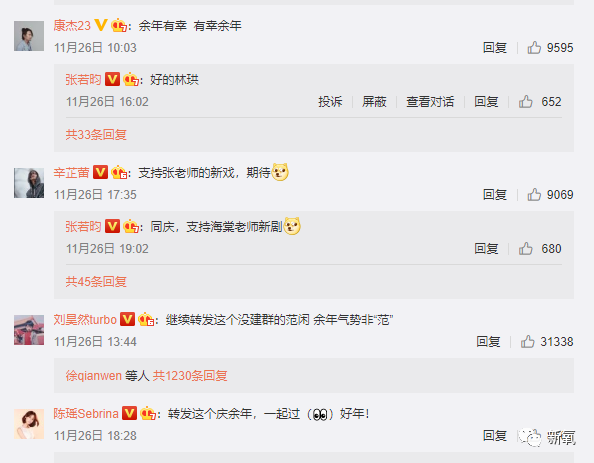The image size is (594, 463).
Task: Expand the 共33条回复 reply thread
Action: (x=96, y=135)
